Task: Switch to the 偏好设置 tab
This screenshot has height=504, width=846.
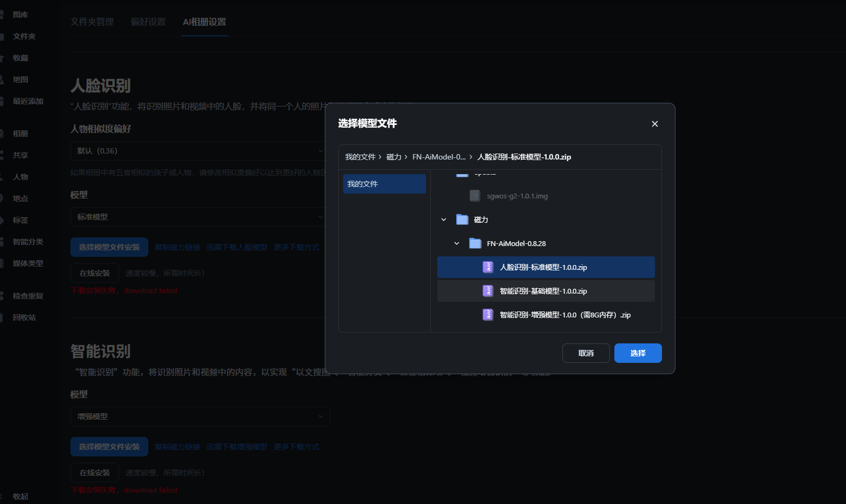Action: (x=148, y=22)
